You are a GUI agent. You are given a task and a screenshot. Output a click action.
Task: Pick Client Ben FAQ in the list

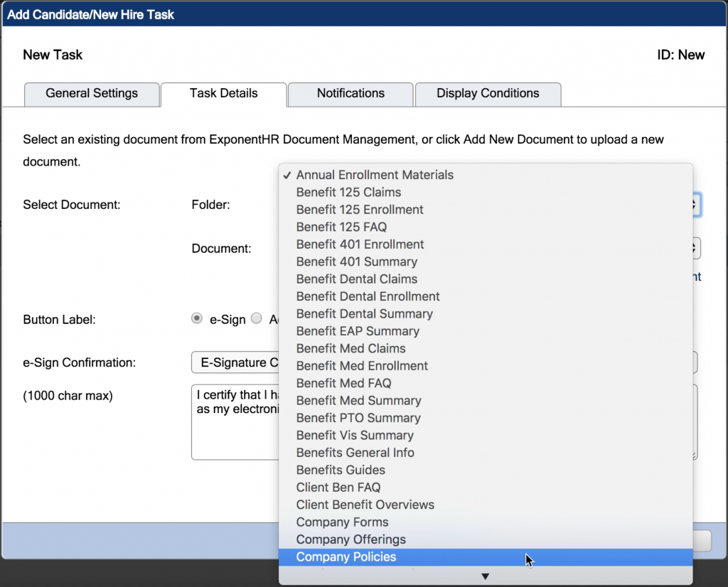338,488
